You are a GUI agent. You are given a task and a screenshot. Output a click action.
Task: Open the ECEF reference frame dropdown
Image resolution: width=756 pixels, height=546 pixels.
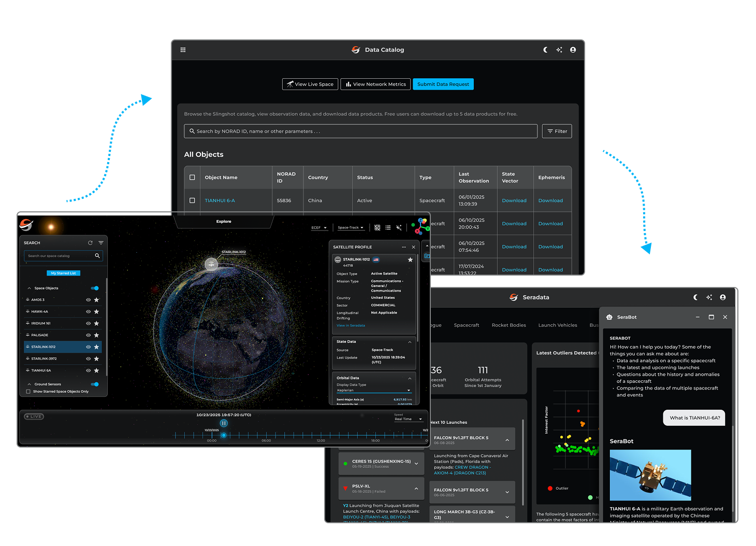click(x=319, y=227)
